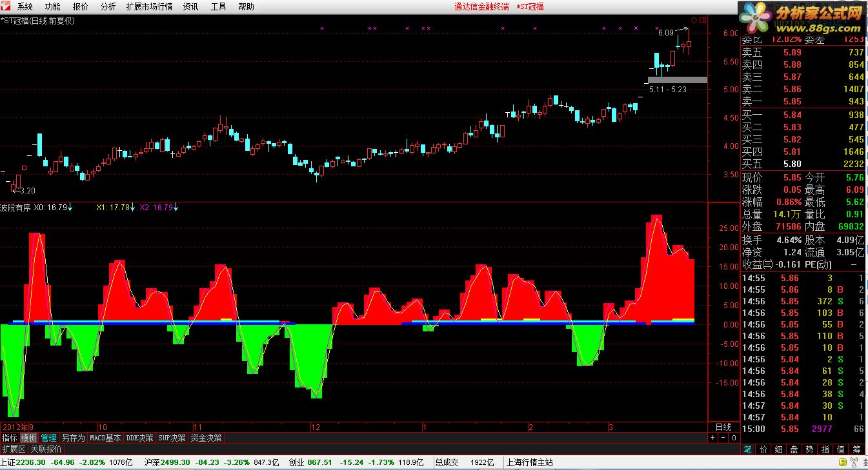Click the 买一 5.84 order row
The height and width of the screenshot is (470, 868).
click(x=803, y=115)
